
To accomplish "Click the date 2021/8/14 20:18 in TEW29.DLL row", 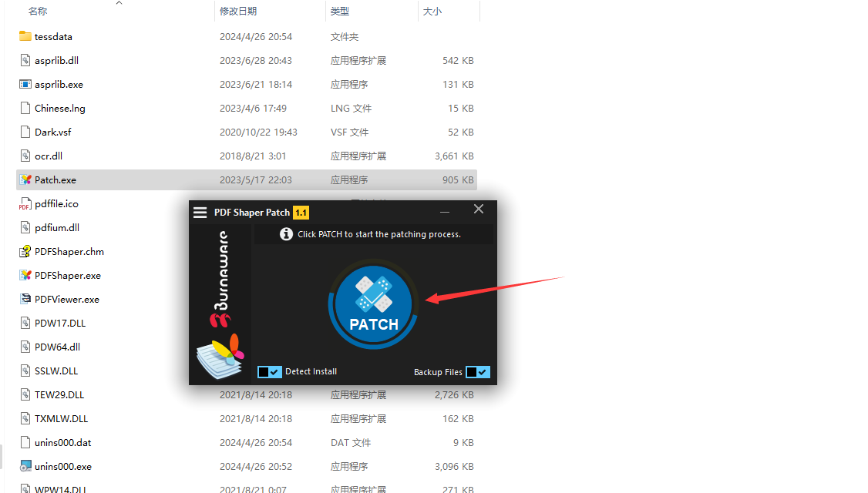I will click(x=256, y=394).
